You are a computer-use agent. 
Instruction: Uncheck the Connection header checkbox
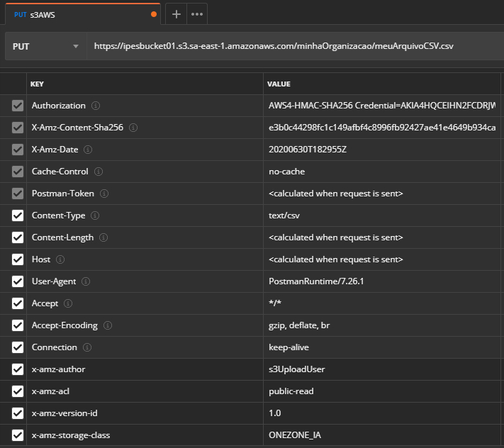[x=18, y=347]
